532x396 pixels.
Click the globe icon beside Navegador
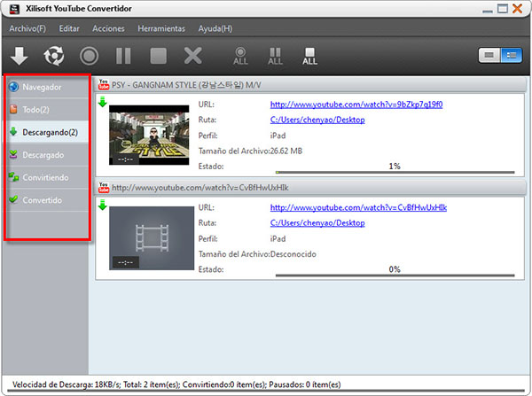click(13, 87)
